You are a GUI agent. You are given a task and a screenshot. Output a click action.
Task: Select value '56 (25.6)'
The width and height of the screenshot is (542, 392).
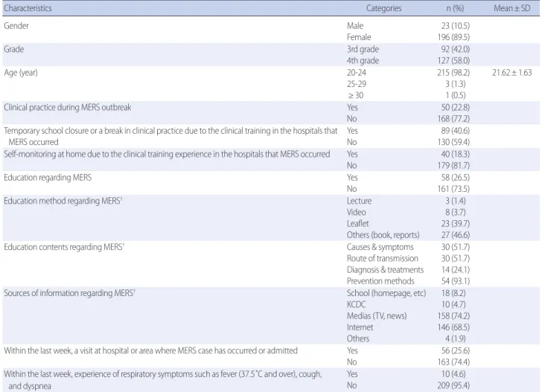click(x=456, y=351)
